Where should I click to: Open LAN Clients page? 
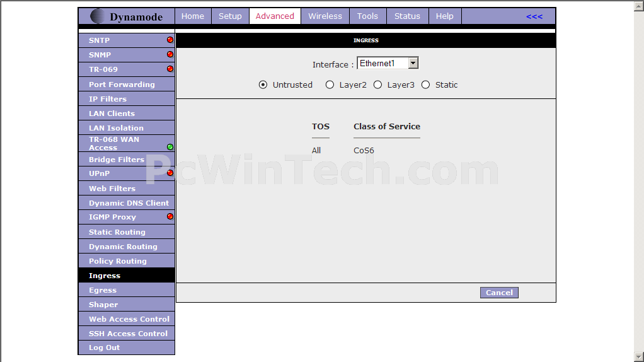[126, 113]
